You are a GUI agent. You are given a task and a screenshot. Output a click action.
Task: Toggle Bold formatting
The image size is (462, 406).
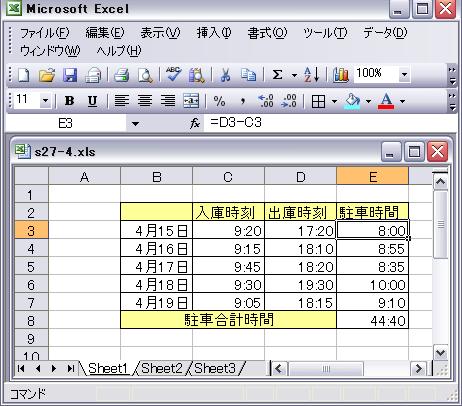click(69, 101)
